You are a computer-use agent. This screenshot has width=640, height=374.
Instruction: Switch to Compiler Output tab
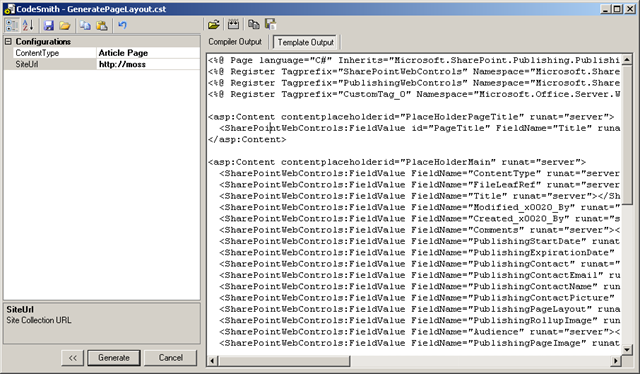tap(235, 42)
